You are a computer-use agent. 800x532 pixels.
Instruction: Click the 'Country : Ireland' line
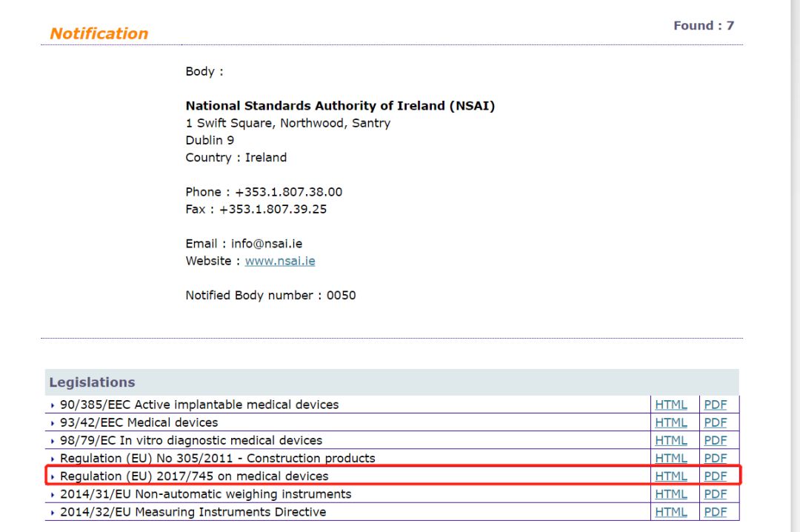tap(236, 158)
